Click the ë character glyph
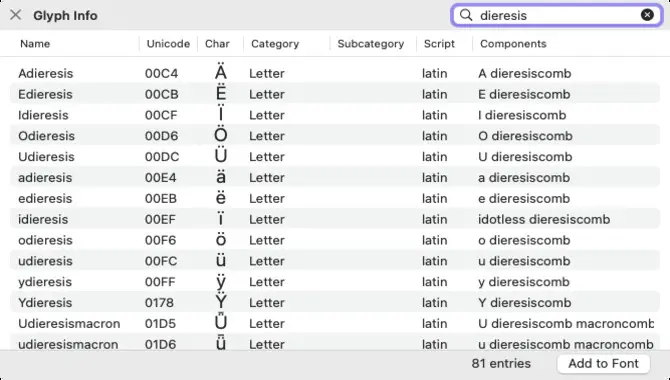This screenshot has height=380, width=670. click(220, 198)
